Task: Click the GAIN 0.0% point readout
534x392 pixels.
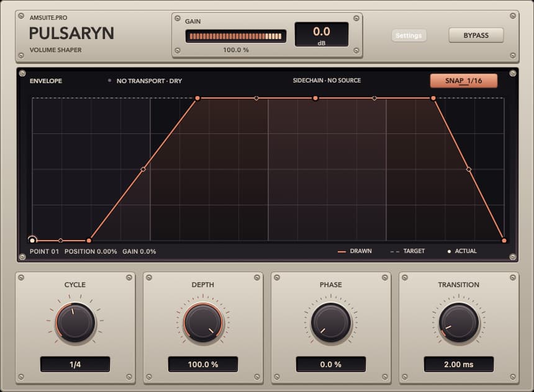Action: coord(139,251)
